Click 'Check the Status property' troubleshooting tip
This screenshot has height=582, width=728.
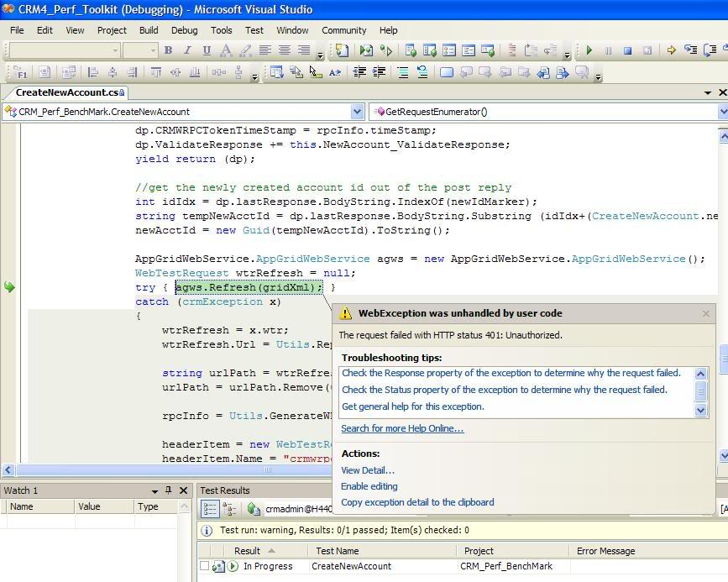[504, 390]
